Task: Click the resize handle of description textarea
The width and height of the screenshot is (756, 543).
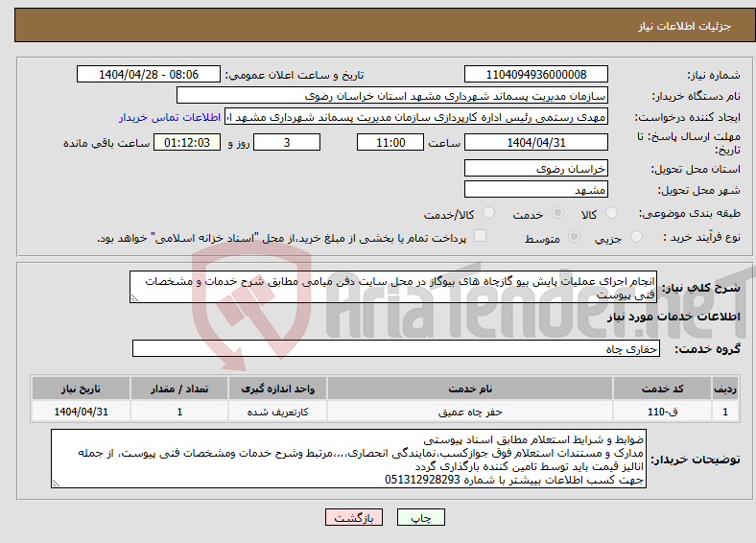Action: 134,299
